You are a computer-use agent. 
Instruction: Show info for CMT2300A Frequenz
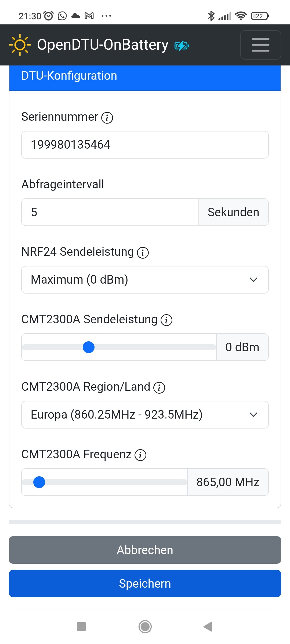coord(140,455)
